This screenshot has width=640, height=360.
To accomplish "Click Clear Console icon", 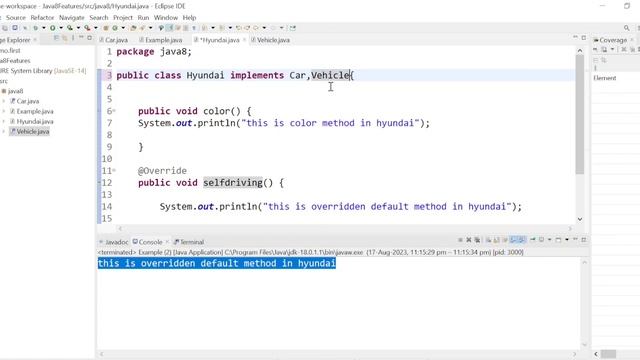I will (x=489, y=240).
